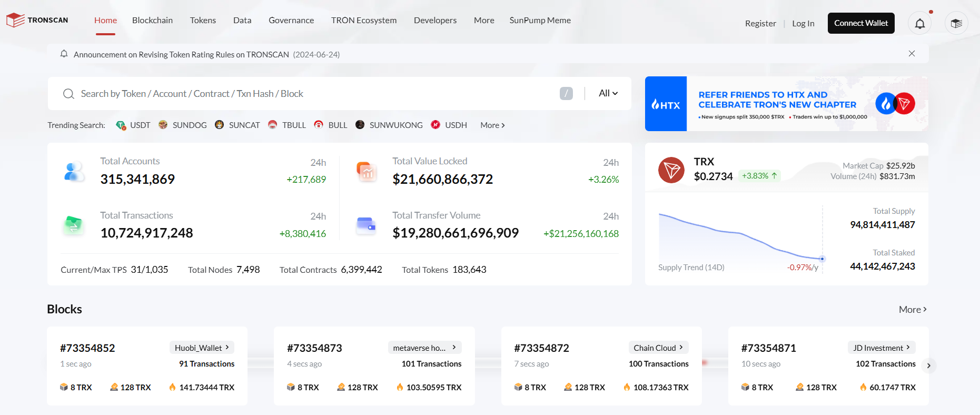Click Total Accounts value 315,341,869
This screenshot has height=415, width=980.
(137, 179)
